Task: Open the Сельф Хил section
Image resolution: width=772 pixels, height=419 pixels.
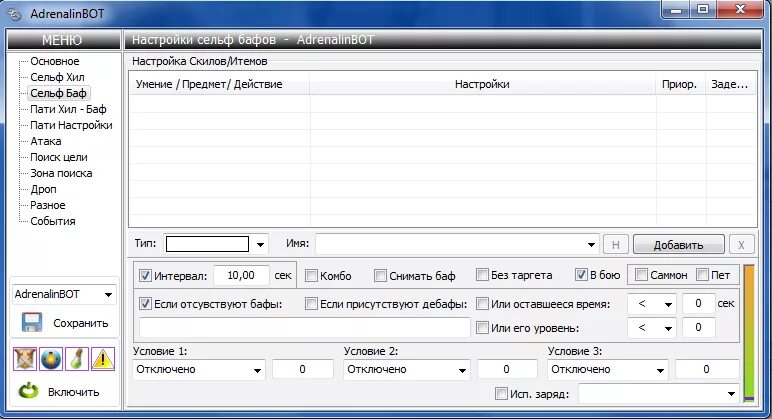Action: click(x=57, y=77)
